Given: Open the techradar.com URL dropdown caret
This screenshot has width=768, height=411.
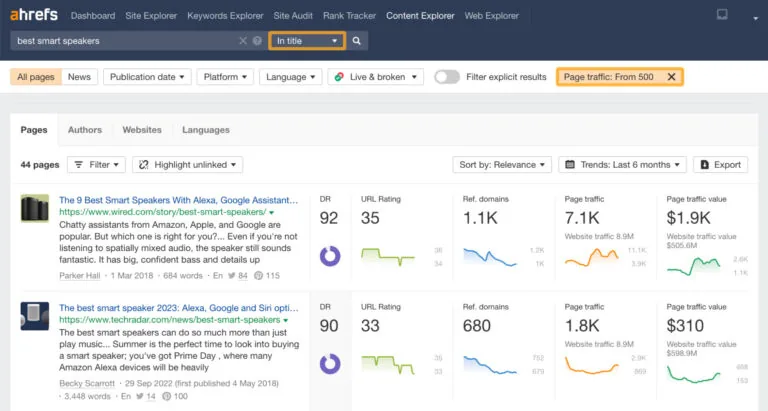Looking at the screenshot, I should 286,320.
